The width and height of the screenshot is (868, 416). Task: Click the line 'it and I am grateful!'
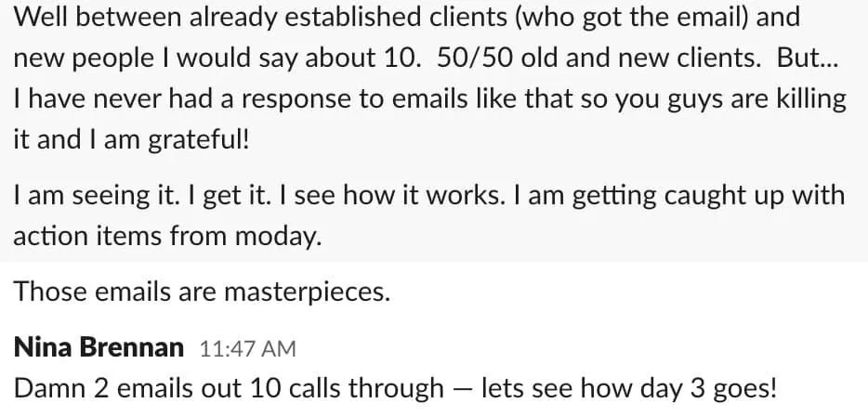pyautogui.click(x=131, y=140)
